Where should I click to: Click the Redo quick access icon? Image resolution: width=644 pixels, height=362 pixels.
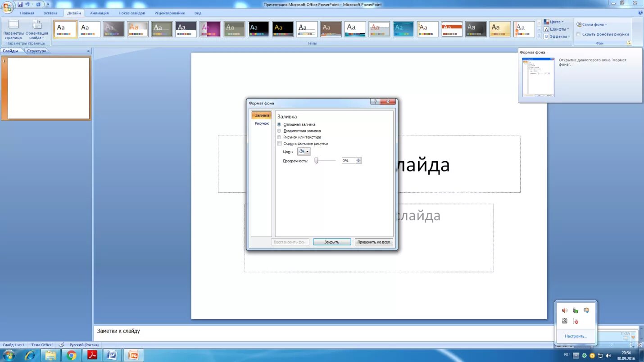click(38, 4)
